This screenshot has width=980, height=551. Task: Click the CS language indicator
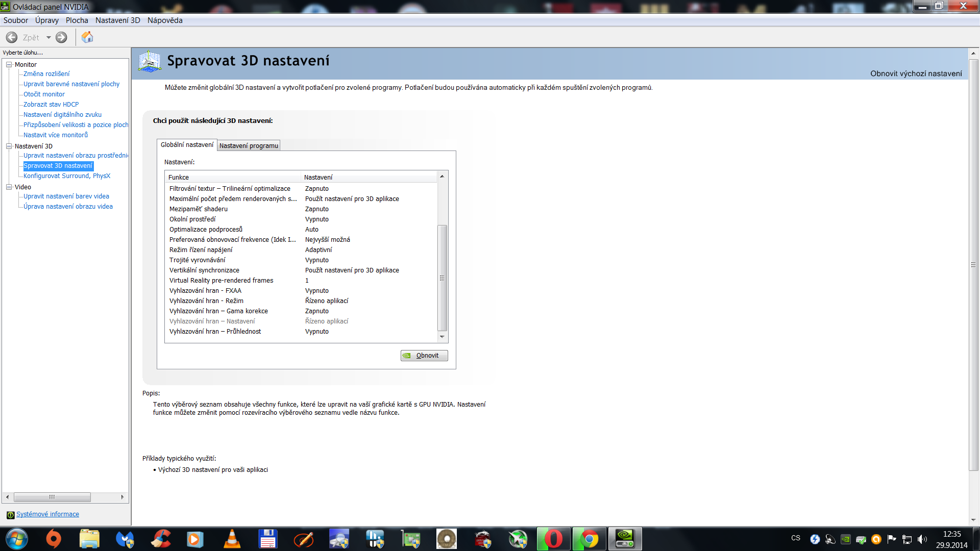[796, 538]
